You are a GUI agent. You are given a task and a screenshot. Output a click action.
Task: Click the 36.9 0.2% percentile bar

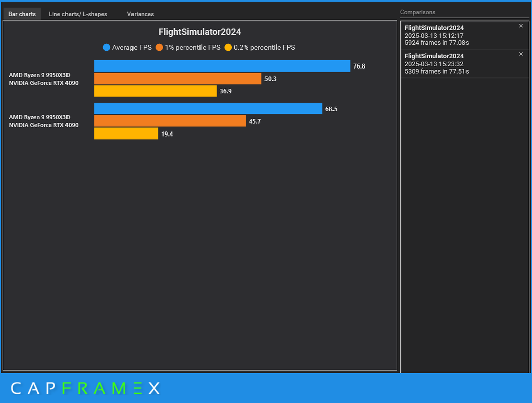point(155,91)
